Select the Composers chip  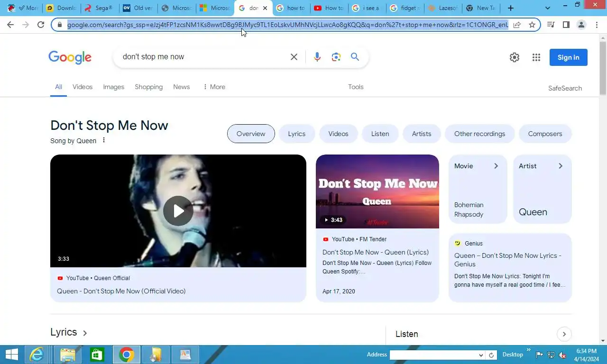click(545, 134)
